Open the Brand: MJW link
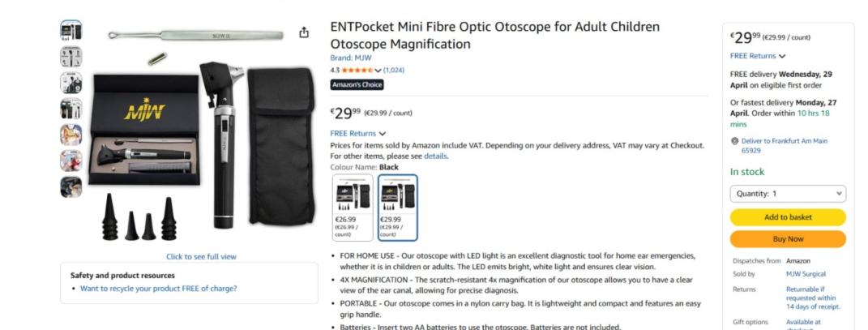Image resolution: width=868 pixels, height=330 pixels. (x=353, y=58)
